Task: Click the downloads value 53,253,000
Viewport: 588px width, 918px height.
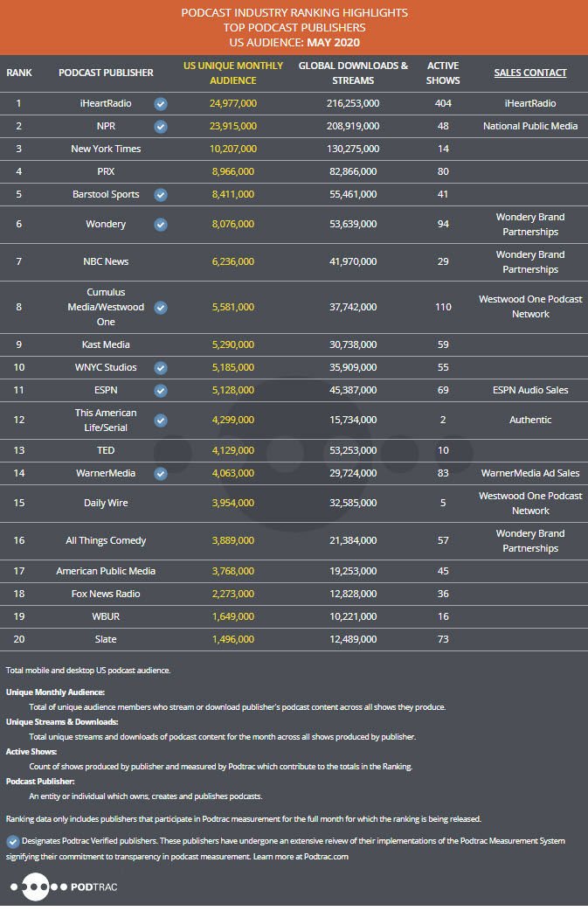Action: (353, 450)
